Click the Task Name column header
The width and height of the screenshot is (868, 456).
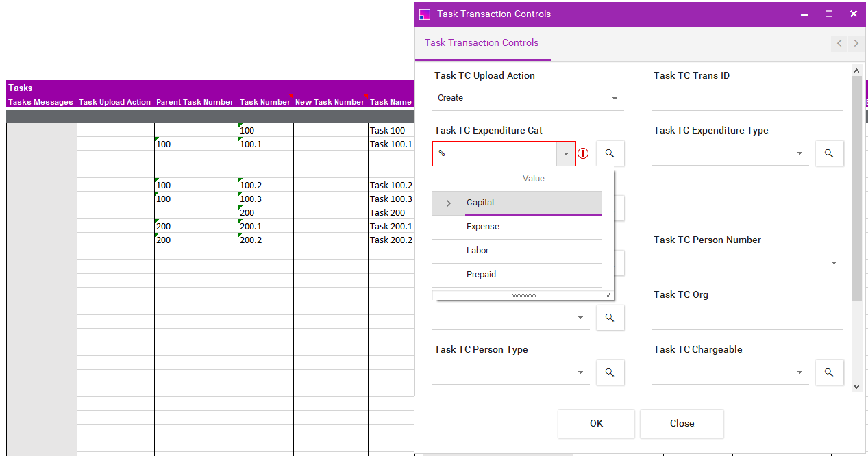pyautogui.click(x=390, y=102)
